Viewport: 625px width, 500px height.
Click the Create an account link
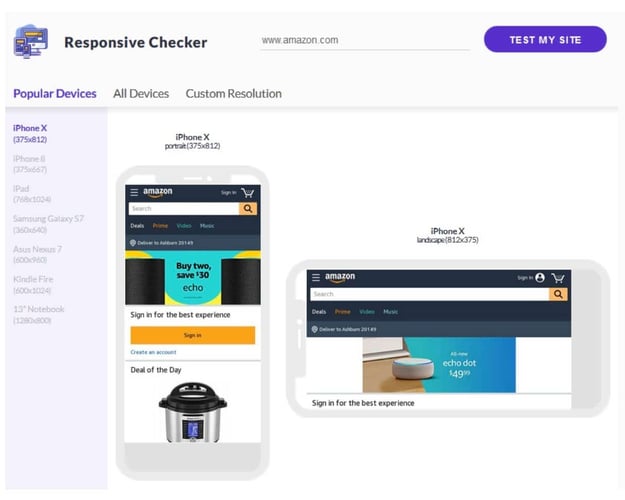coord(153,352)
